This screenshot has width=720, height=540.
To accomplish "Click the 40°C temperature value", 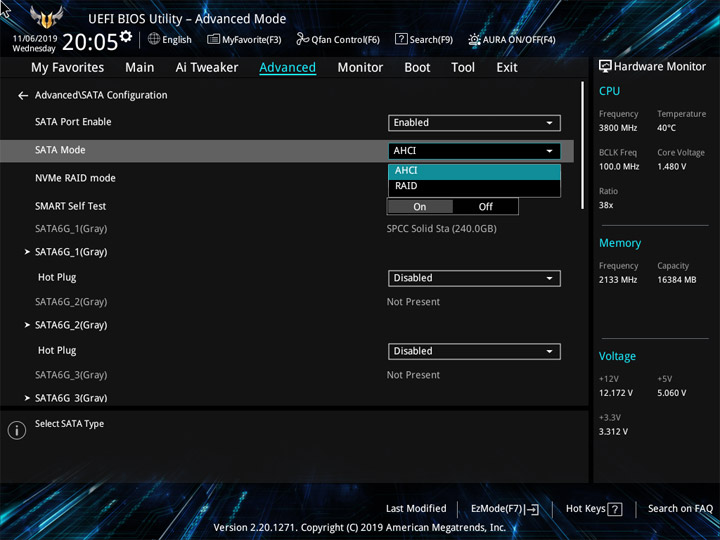I will click(666, 128).
